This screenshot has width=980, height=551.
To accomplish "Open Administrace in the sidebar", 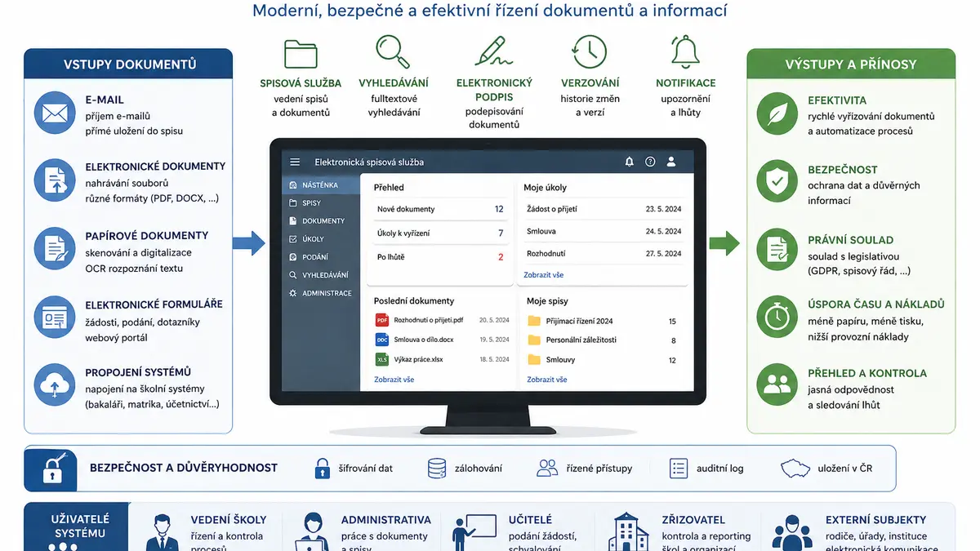I will pyautogui.click(x=320, y=293).
